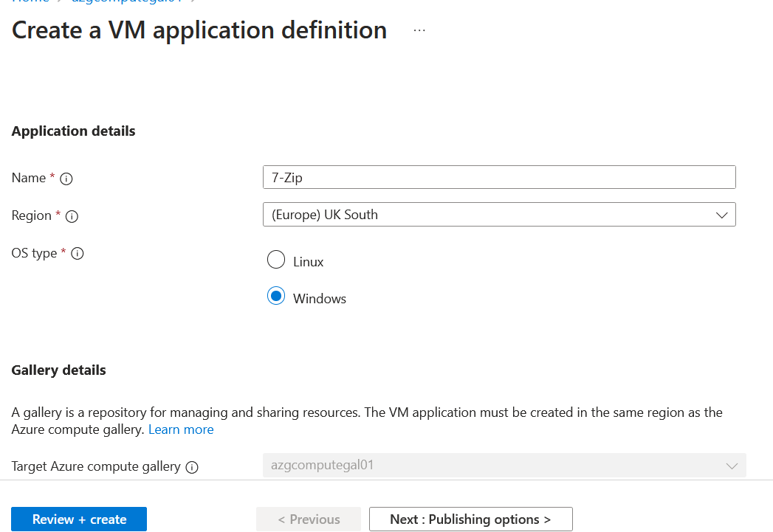Expand the region list showing UK South

499,214
